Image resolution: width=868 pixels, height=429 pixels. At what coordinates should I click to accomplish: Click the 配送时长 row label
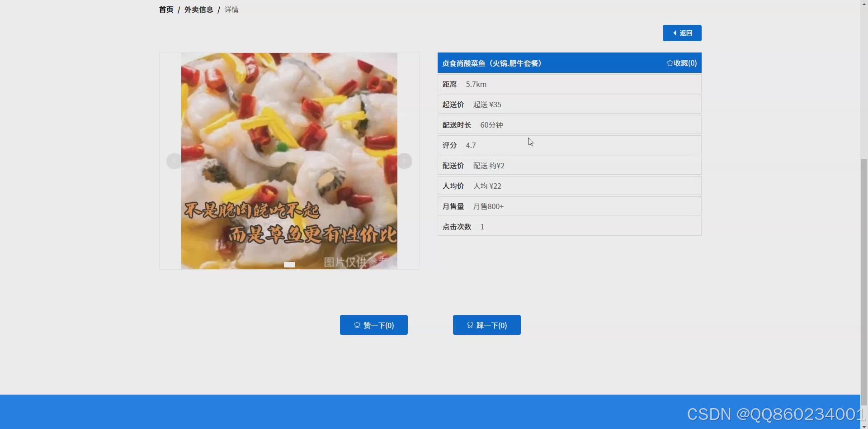pyautogui.click(x=457, y=125)
